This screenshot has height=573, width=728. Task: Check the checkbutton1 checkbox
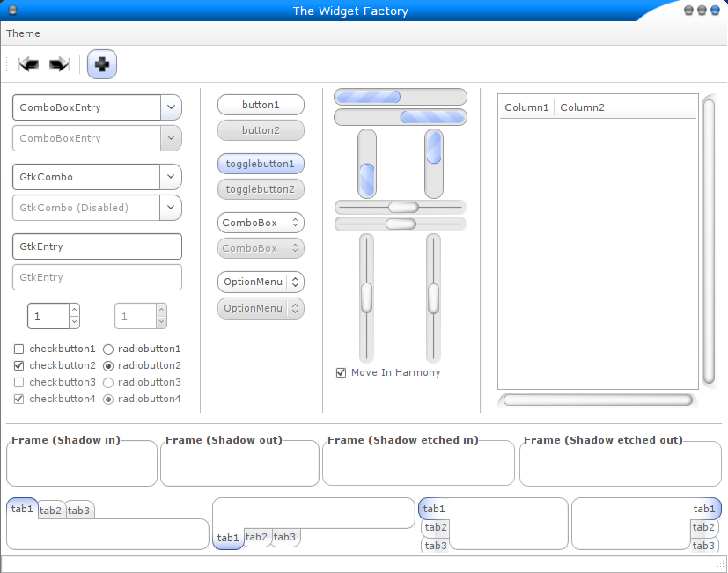point(19,349)
